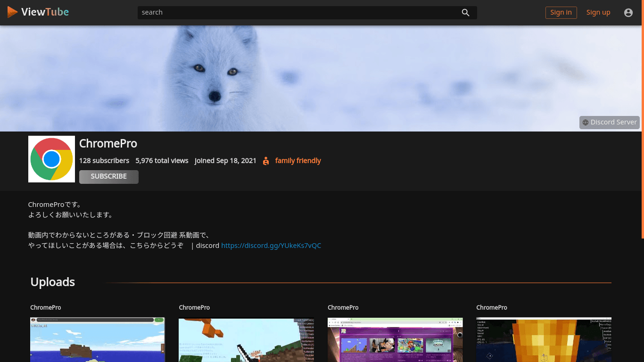Click the ChromePro channel avatar logo

point(51,159)
